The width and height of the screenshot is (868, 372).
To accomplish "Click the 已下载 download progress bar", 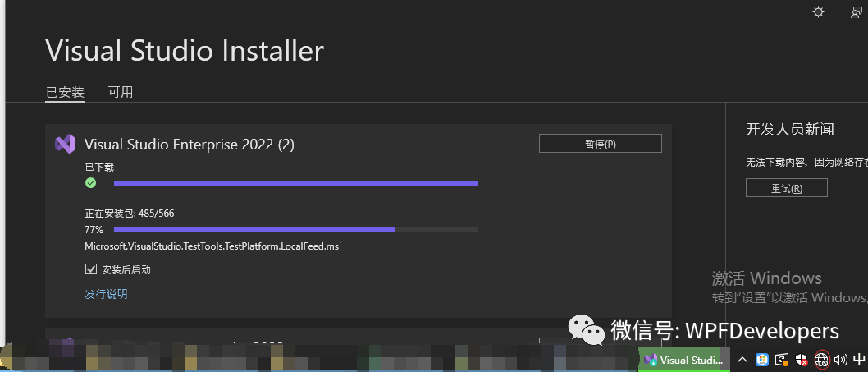I will point(295,183).
